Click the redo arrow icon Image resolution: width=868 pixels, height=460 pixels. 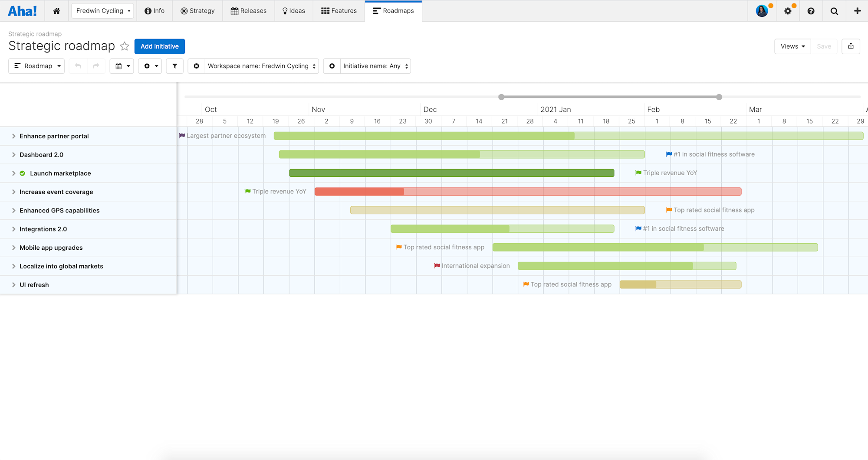(x=96, y=66)
